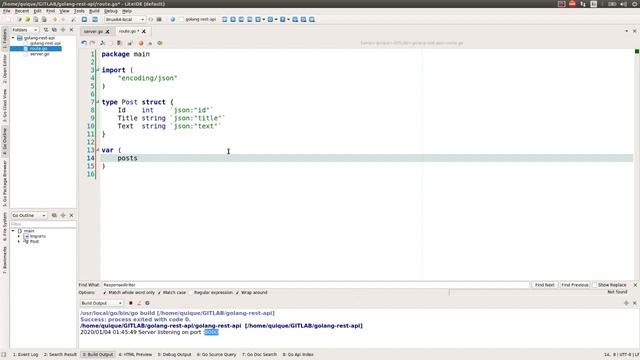Screen dimensions: 640x360
Task: Collapse the golang-rest-api folder tree
Action: tap(13, 38)
